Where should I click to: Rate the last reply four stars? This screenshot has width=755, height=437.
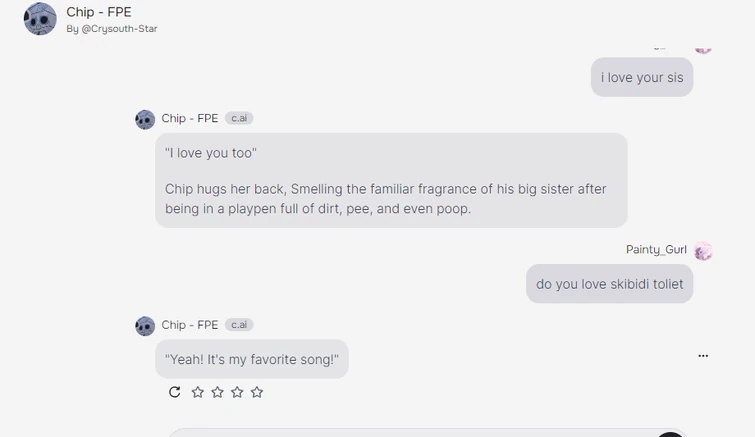pyautogui.click(x=257, y=392)
